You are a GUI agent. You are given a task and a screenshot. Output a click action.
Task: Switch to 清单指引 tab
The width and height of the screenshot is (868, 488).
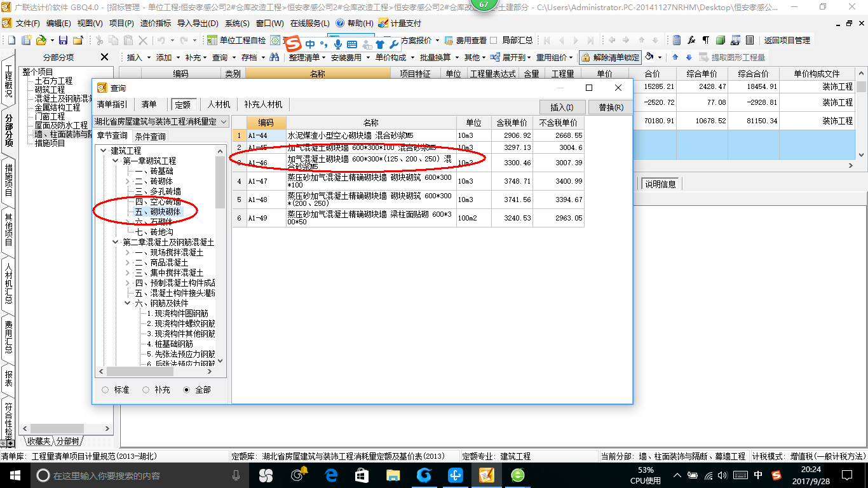coord(112,104)
